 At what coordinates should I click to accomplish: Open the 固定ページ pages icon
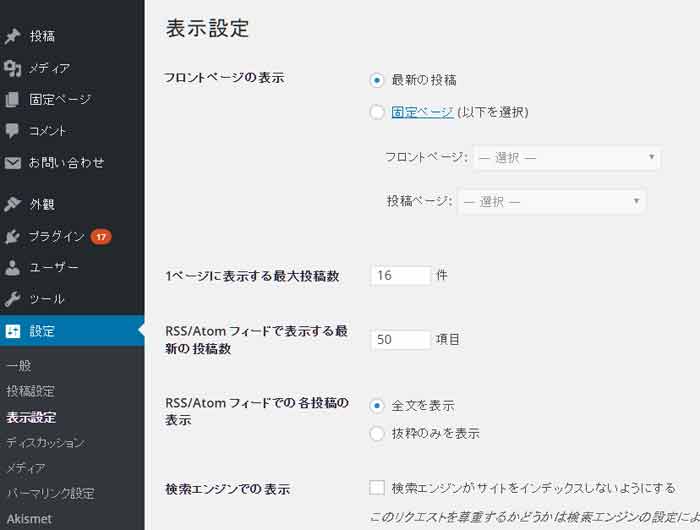click(x=12, y=100)
